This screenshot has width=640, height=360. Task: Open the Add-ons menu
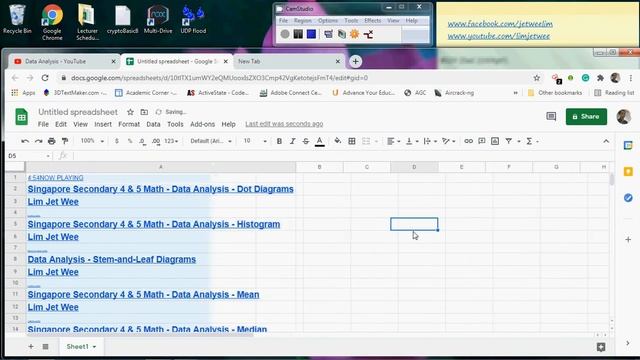(202, 124)
